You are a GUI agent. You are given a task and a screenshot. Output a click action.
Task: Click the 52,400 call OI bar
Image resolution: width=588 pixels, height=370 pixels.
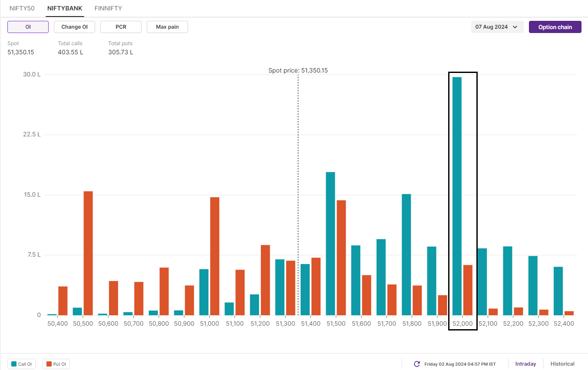[558, 291]
